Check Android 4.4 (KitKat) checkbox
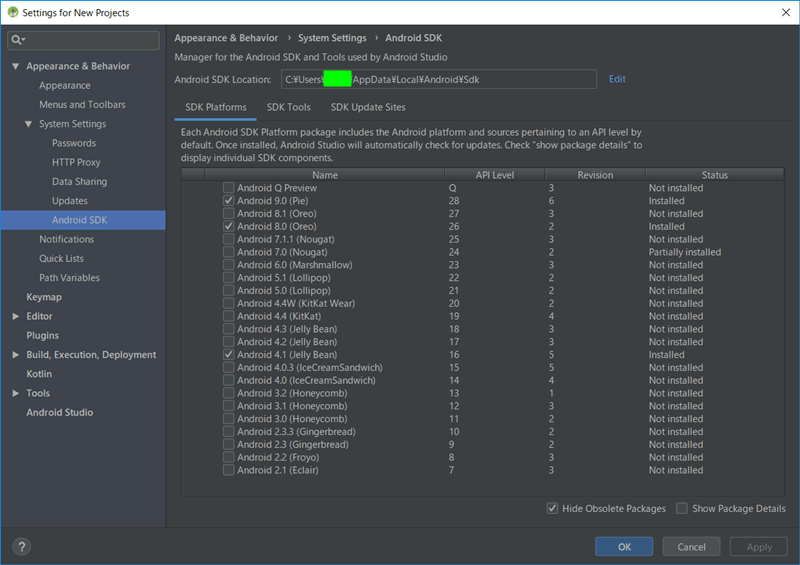Viewport: 800px width, 565px height. pos(229,316)
